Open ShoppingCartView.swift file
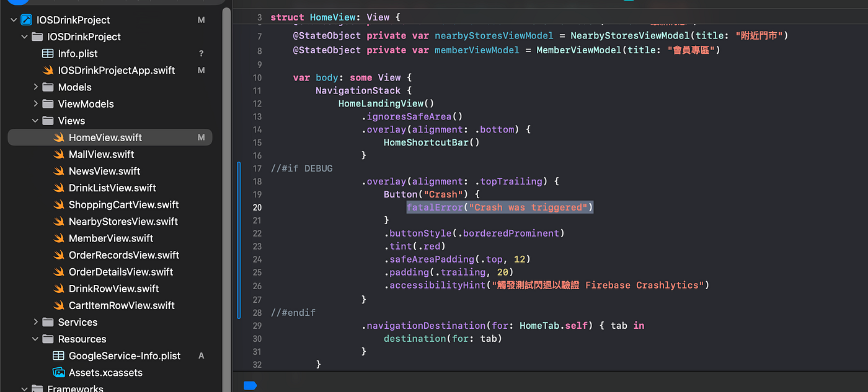 tap(124, 204)
